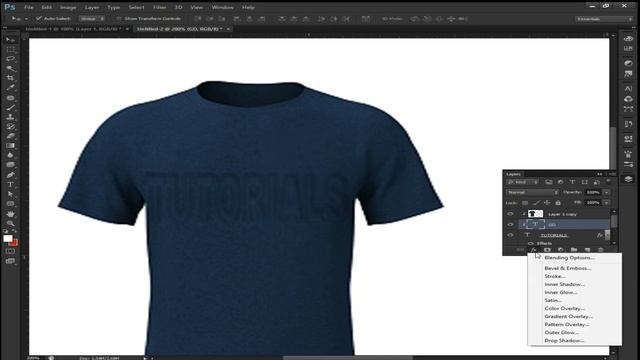The height and width of the screenshot is (360, 640).
Task: Select the Lasso tool
Action: click(x=11, y=59)
